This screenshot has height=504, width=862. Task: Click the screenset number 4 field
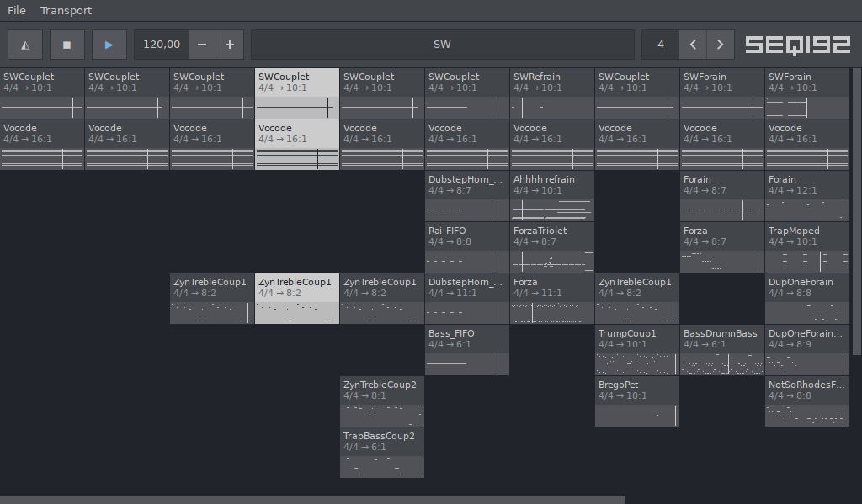pyautogui.click(x=661, y=45)
